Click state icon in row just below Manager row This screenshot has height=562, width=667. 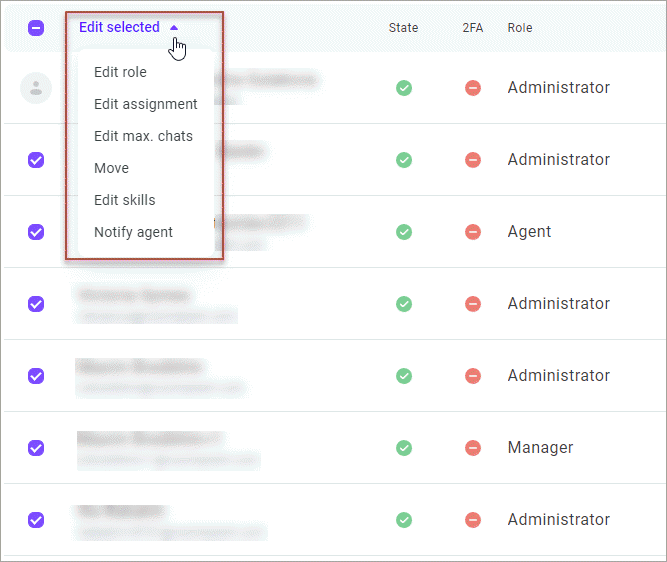click(x=404, y=520)
